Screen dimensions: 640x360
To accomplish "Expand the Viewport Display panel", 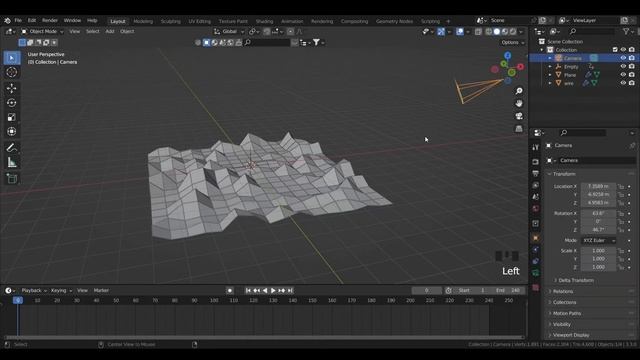I will coord(571,335).
